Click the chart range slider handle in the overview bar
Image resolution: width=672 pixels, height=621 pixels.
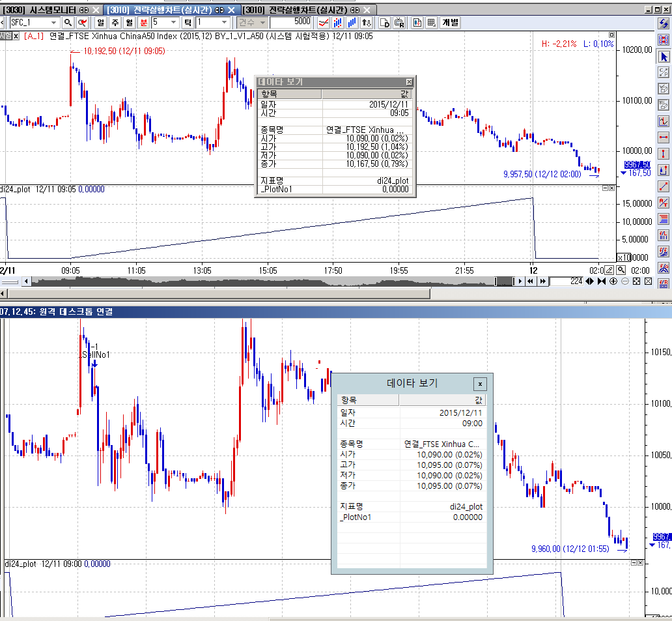(x=504, y=282)
